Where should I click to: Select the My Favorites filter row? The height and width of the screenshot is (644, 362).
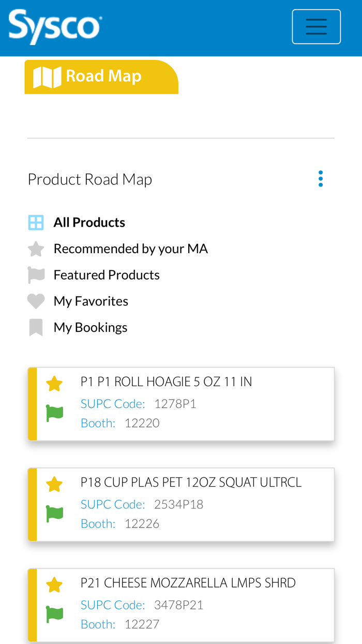coord(91,300)
